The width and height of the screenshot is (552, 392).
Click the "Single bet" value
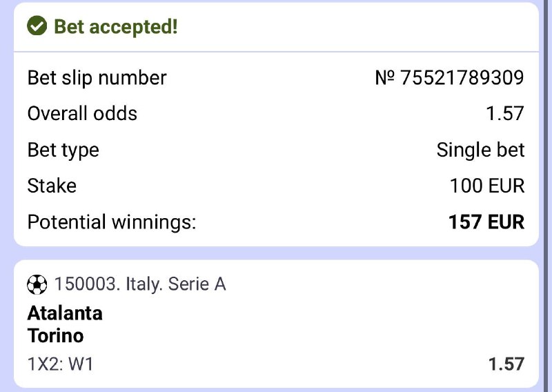pyautogui.click(x=480, y=150)
